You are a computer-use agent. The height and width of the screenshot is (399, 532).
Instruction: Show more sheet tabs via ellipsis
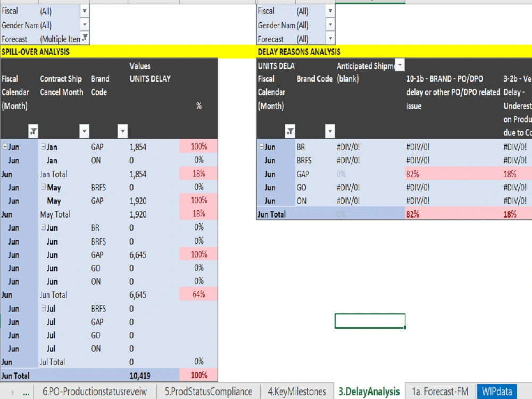click(26, 393)
